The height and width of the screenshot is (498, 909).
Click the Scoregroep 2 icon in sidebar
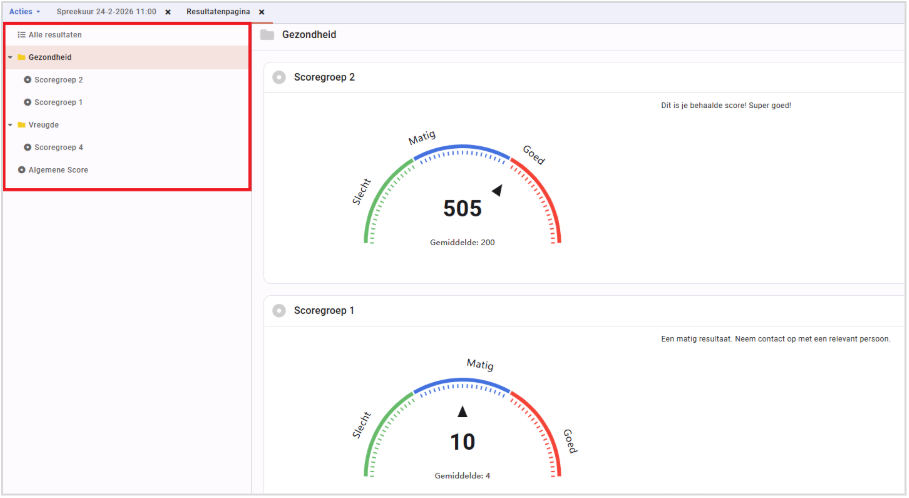[x=27, y=80]
